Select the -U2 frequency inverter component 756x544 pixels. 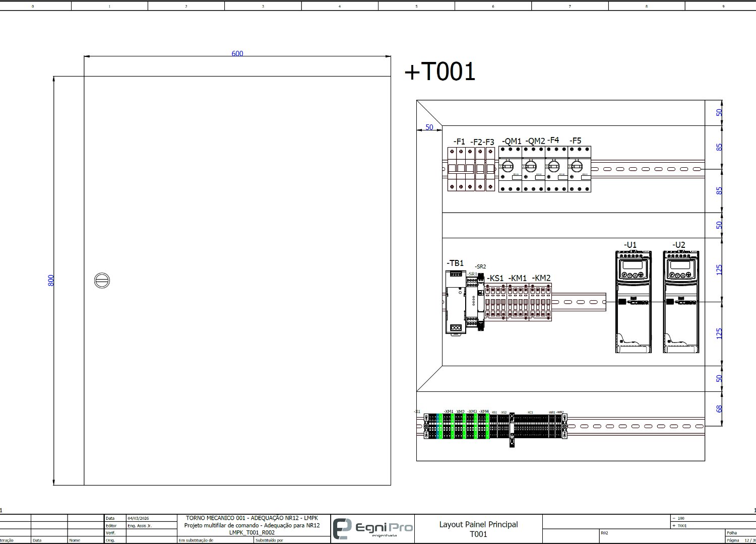tap(680, 301)
